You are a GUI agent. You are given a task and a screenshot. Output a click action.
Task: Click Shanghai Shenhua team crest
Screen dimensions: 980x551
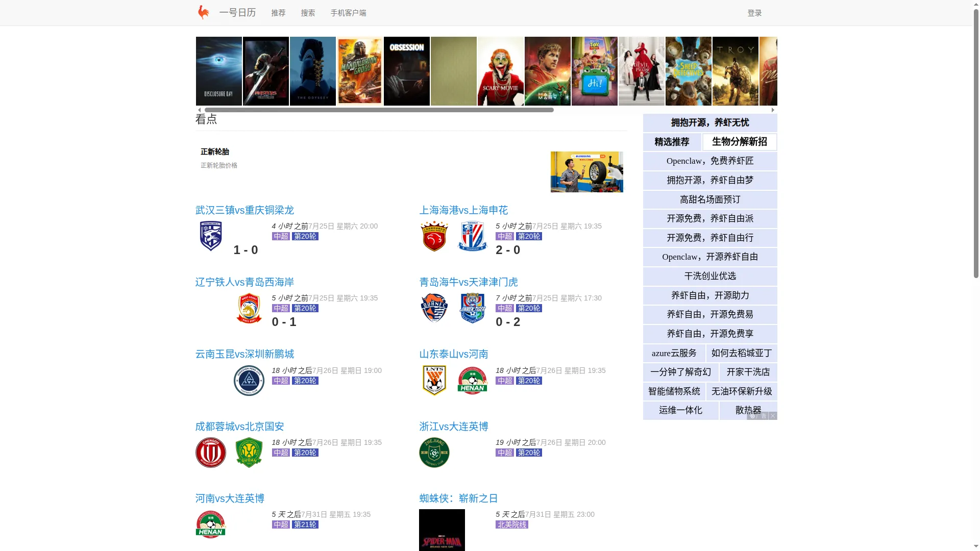pyautogui.click(x=473, y=236)
